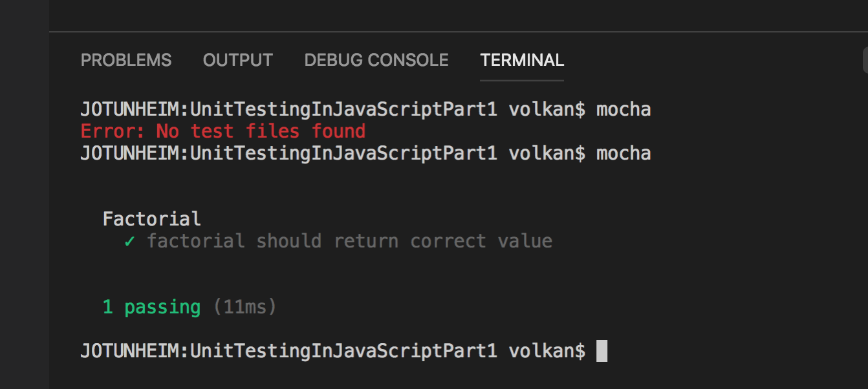This screenshot has height=389, width=868.
Task: Click the blinking terminal cursor block
Action: [602, 351]
